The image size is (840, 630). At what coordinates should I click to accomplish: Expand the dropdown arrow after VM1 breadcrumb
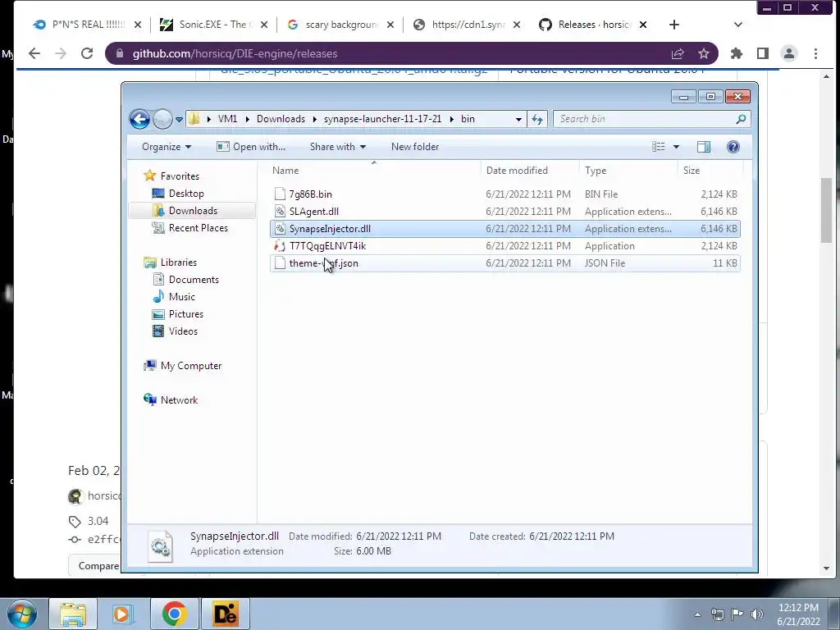coord(247,119)
